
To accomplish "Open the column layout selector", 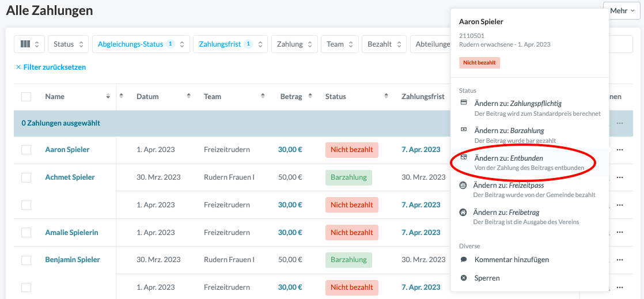I will (29, 44).
